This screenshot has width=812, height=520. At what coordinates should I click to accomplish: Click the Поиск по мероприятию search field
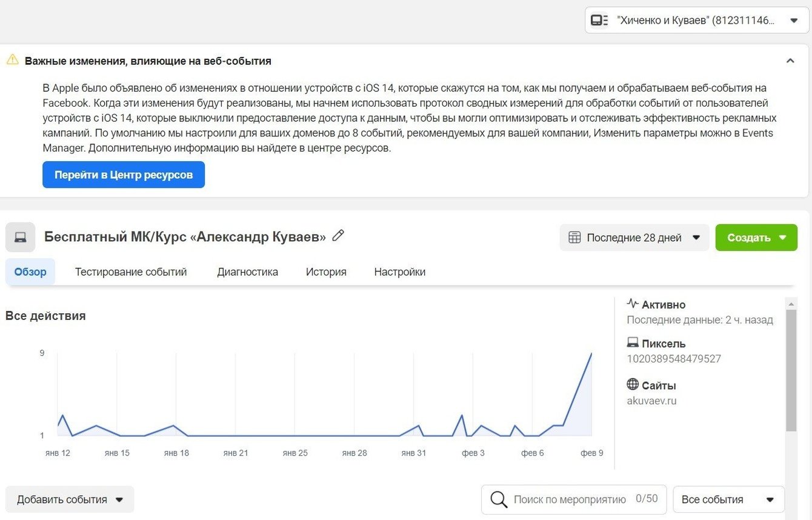[x=570, y=499]
